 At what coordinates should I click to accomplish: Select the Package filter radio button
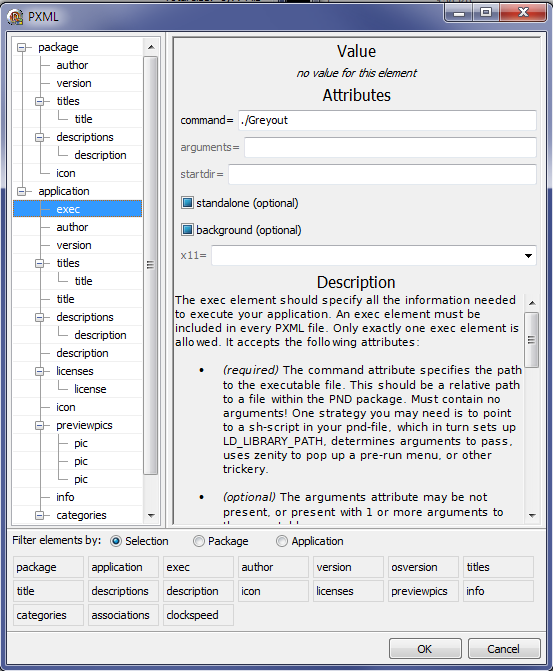click(x=199, y=541)
